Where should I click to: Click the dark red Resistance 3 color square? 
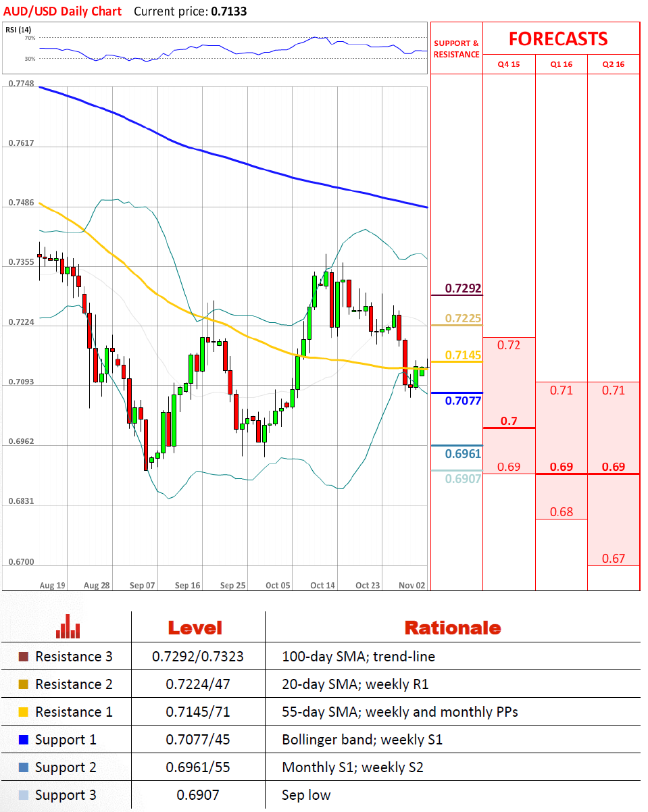[24, 657]
